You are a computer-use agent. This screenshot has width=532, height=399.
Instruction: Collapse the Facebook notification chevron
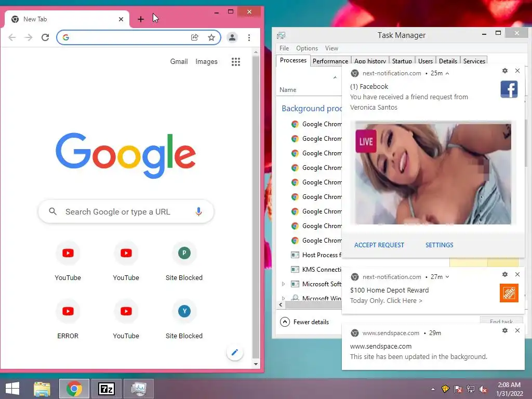pyautogui.click(x=447, y=73)
